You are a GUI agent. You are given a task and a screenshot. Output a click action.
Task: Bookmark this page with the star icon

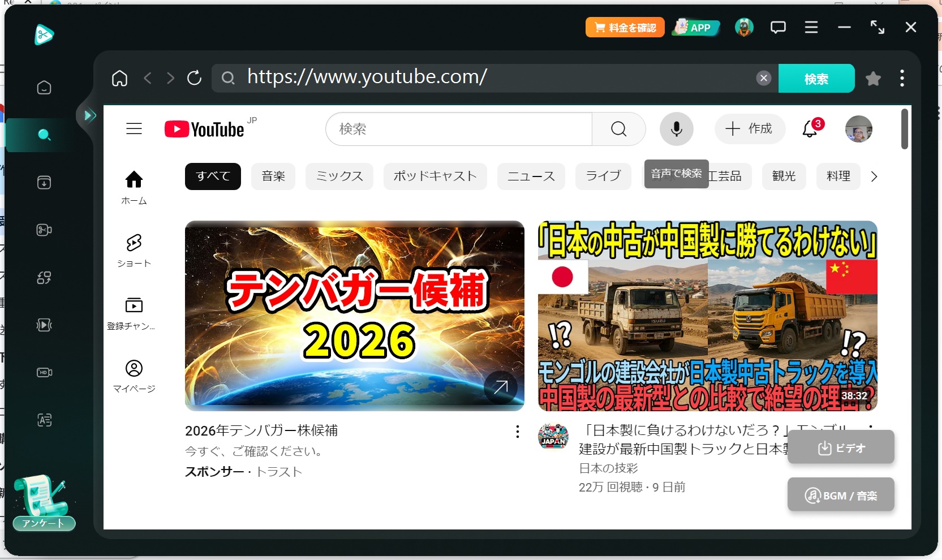coord(873,79)
